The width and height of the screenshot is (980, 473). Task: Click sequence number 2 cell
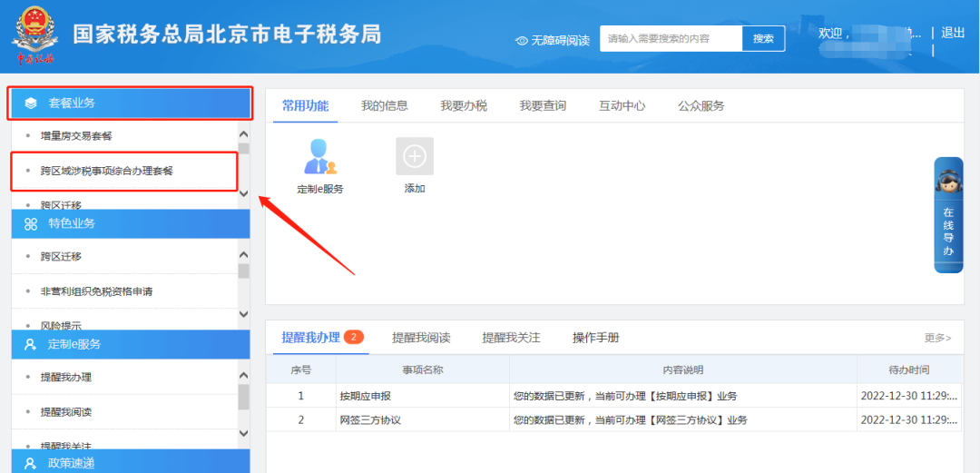pyautogui.click(x=300, y=419)
